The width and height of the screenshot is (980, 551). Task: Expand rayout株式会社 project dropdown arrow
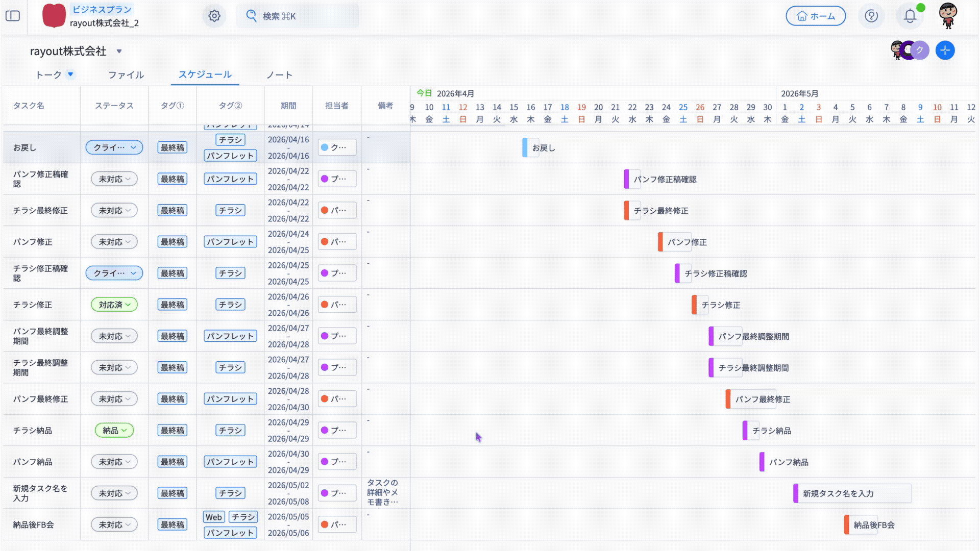click(119, 51)
